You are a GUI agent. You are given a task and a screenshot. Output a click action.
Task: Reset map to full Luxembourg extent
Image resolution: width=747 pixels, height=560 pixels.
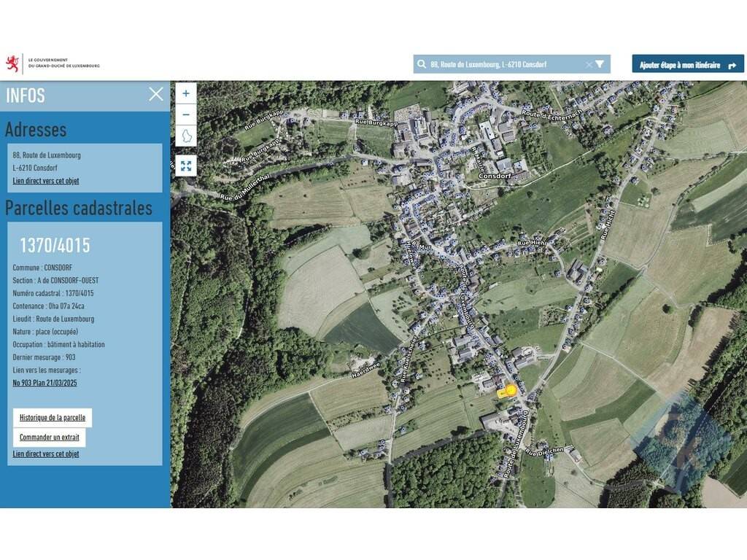pyautogui.click(x=186, y=136)
